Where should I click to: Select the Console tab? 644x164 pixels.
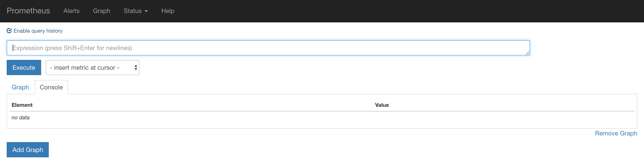(x=51, y=87)
